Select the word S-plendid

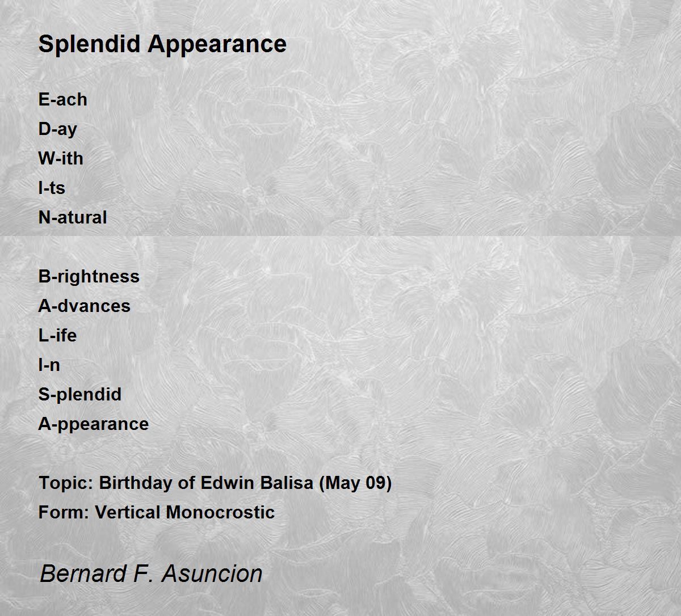point(80,394)
